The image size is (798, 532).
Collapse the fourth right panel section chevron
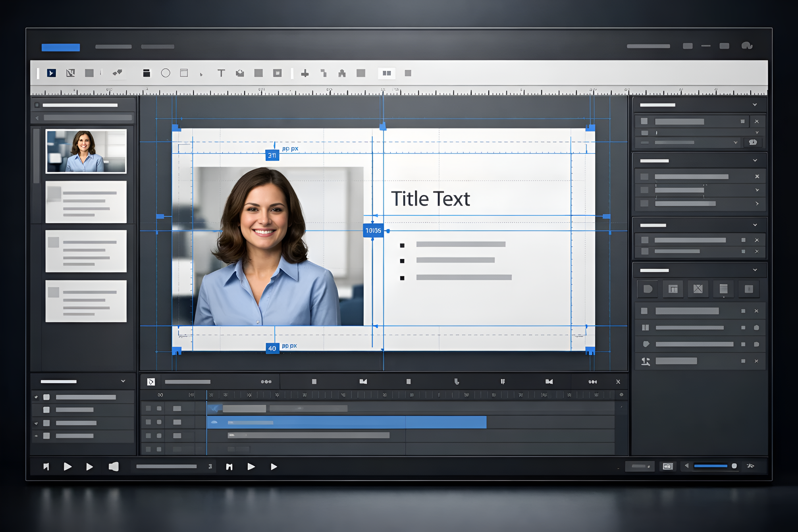(755, 270)
